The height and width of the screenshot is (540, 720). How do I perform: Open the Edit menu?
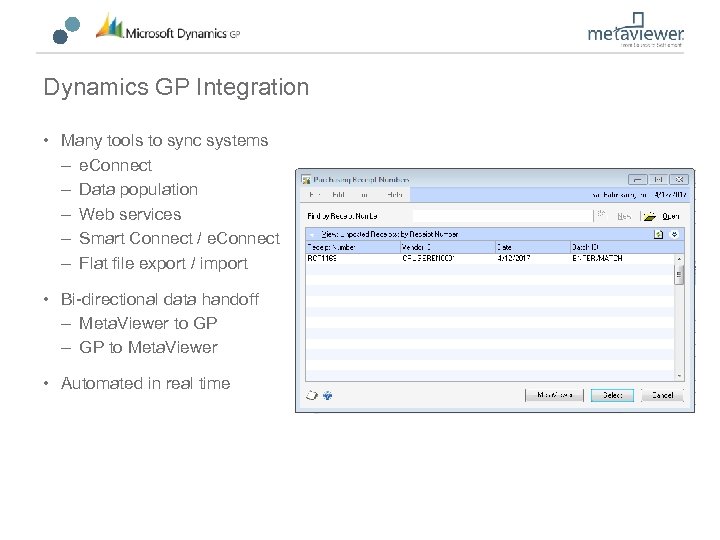[338, 195]
